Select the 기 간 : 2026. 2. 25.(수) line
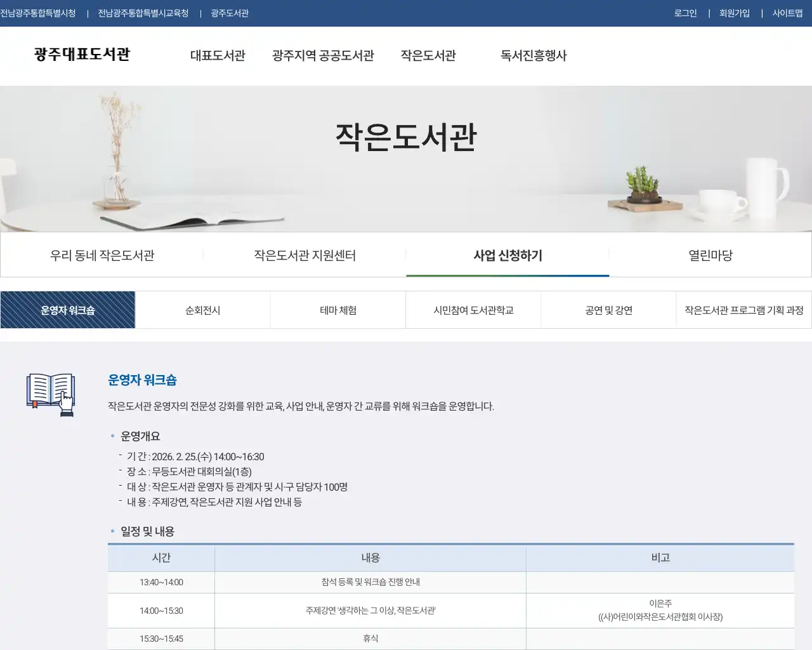 click(195, 456)
